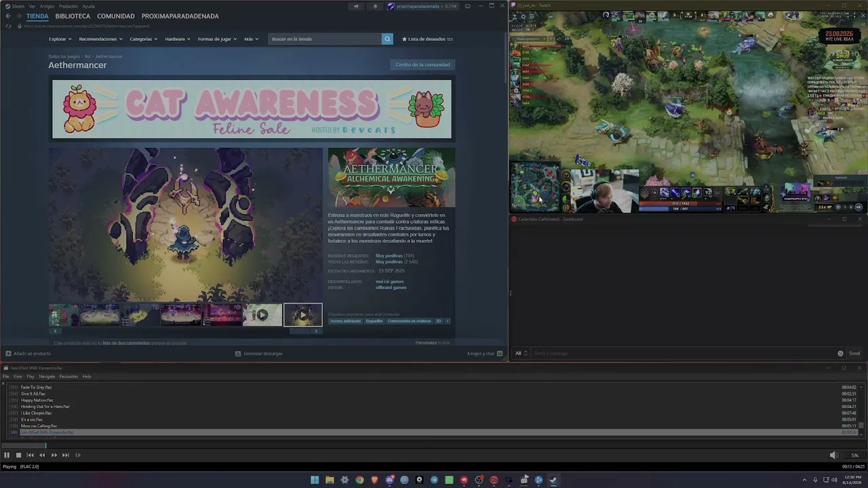Skip to next track in audio player
The image size is (868, 488).
point(66,455)
